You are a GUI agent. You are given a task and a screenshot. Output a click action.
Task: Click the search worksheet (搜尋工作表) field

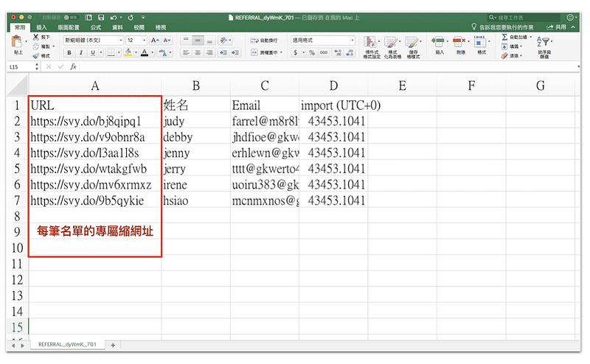click(x=525, y=17)
